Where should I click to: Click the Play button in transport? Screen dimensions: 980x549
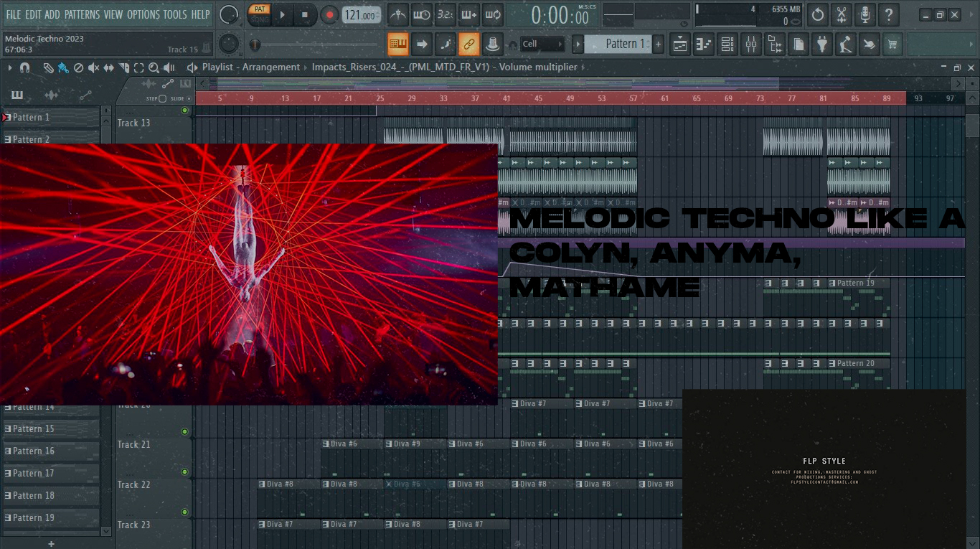coord(283,14)
